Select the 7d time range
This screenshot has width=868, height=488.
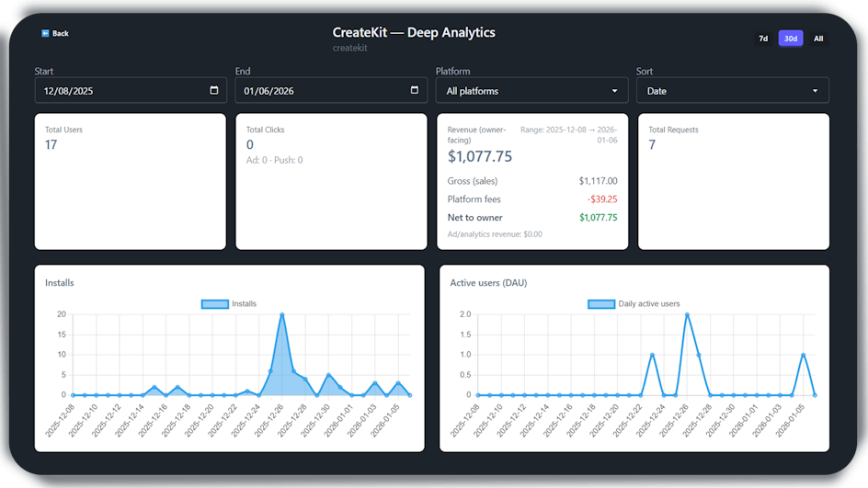763,39
